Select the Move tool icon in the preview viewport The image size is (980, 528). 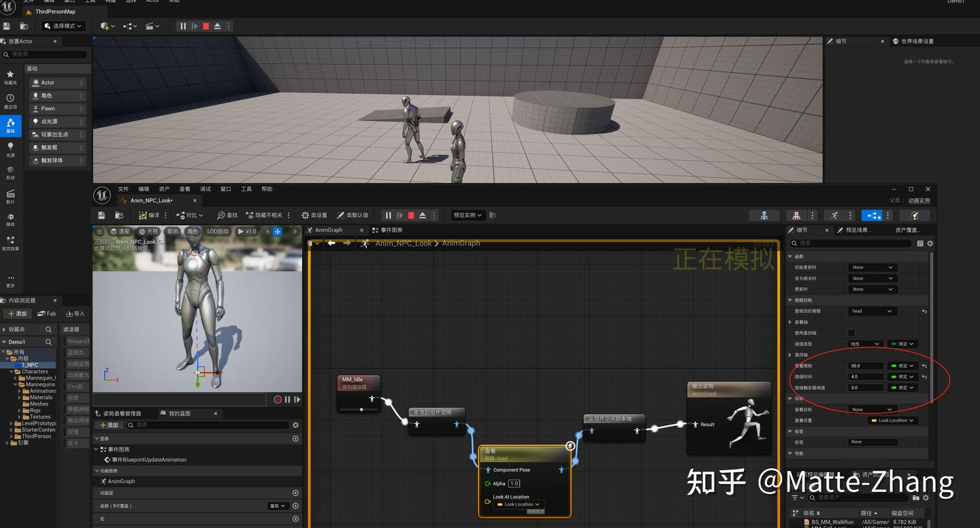coord(277,231)
